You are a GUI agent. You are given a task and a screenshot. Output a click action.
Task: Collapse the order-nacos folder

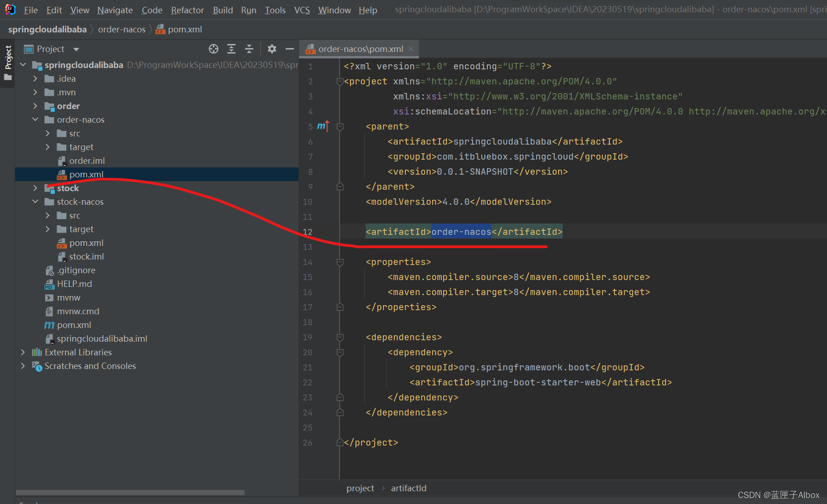click(35, 120)
